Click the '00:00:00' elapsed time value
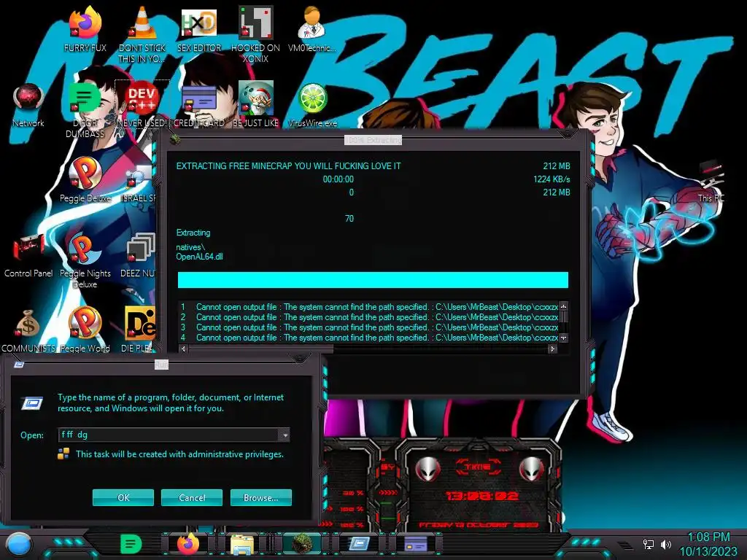747x560 pixels. 338,179
